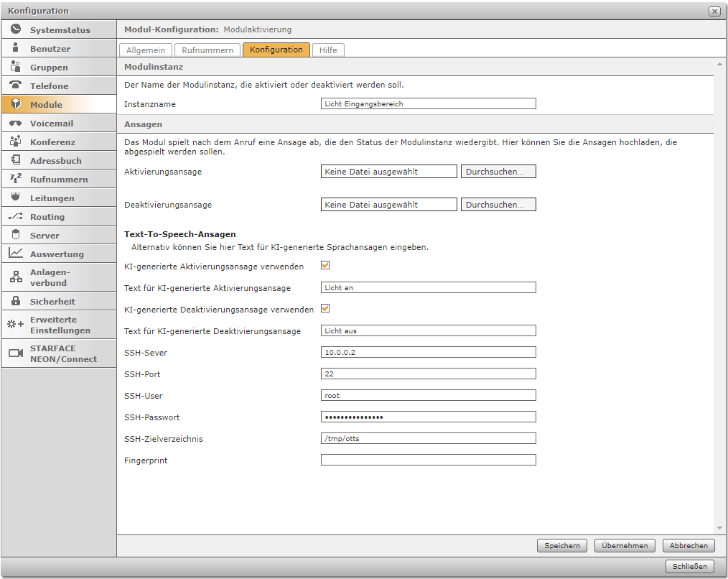Click Durchsuchen for Aktivierungsansage

tap(498, 172)
